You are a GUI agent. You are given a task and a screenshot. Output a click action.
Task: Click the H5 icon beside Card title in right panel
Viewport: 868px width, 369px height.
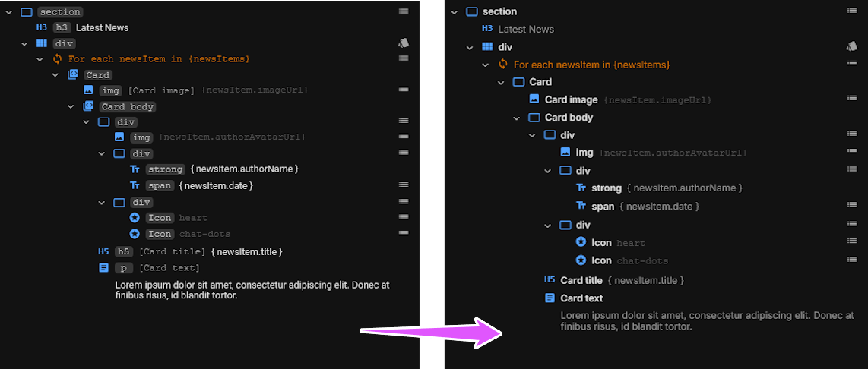tap(550, 280)
